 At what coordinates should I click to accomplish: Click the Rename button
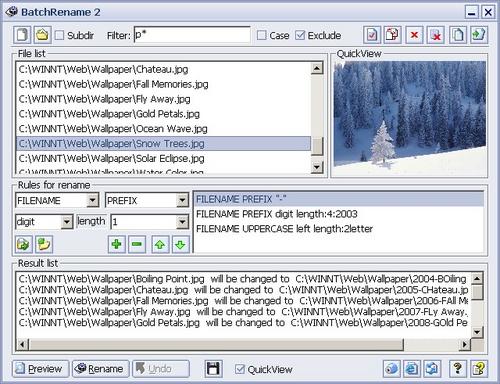[101, 369]
